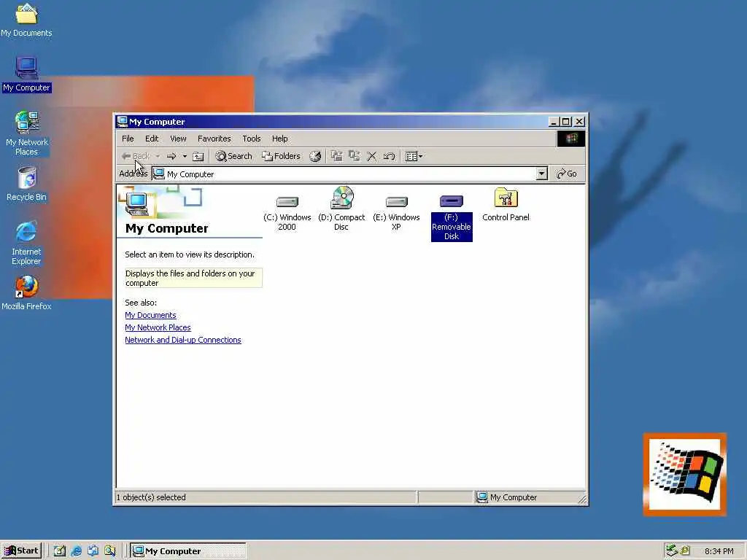
Task: Click the Forward arrow button
Action: 171,156
